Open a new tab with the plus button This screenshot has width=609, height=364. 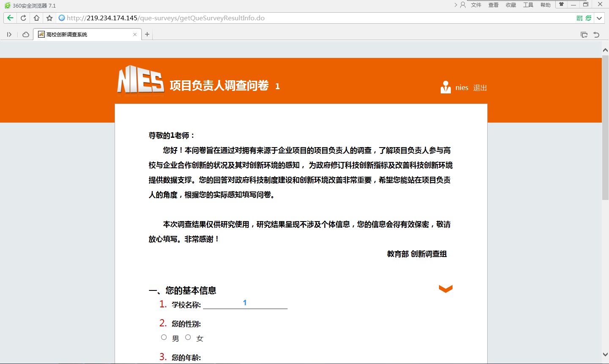pos(147,34)
